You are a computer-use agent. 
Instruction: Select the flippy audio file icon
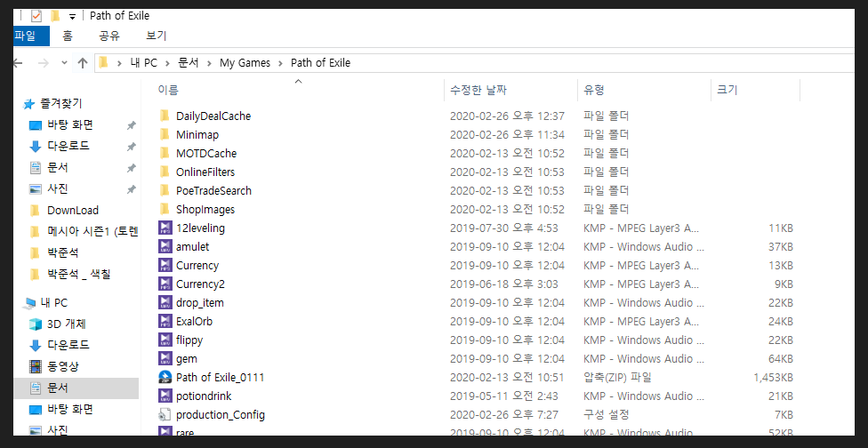tap(165, 340)
